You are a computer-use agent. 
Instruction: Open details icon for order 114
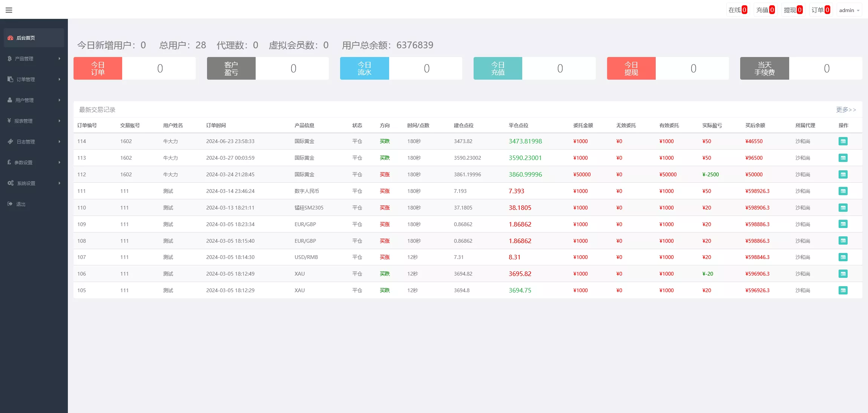click(x=843, y=141)
